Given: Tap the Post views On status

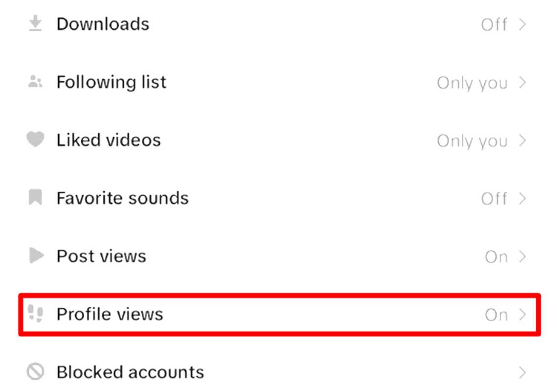Looking at the screenshot, I should click(496, 256).
